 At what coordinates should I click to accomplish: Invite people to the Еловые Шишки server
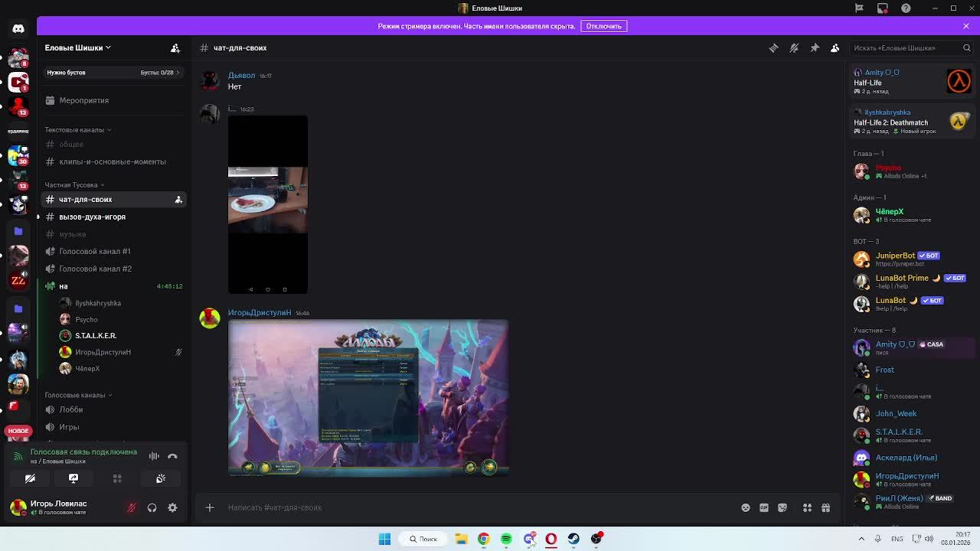[175, 47]
